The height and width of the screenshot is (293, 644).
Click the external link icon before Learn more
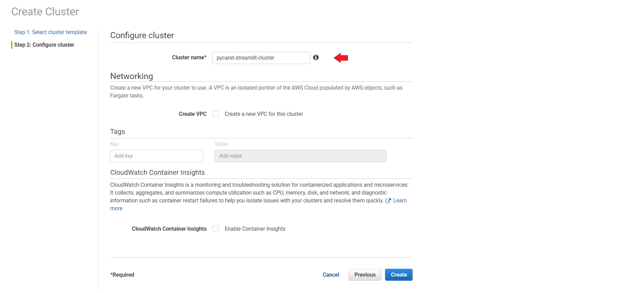[388, 201]
